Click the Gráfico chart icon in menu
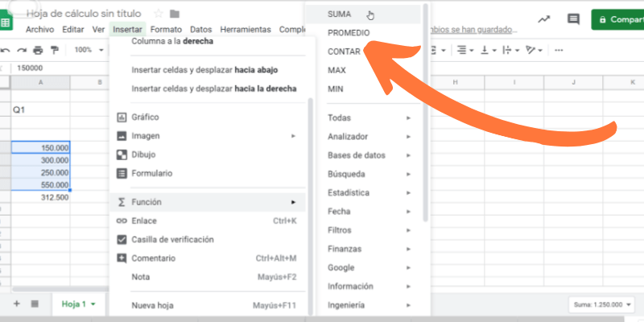 tap(122, 118)
